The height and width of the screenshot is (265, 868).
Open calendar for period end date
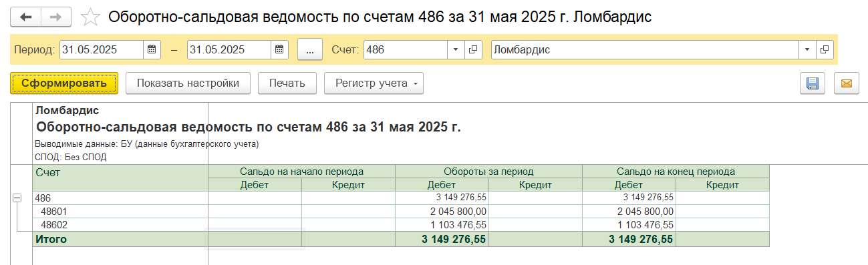[x=279, y=50]
